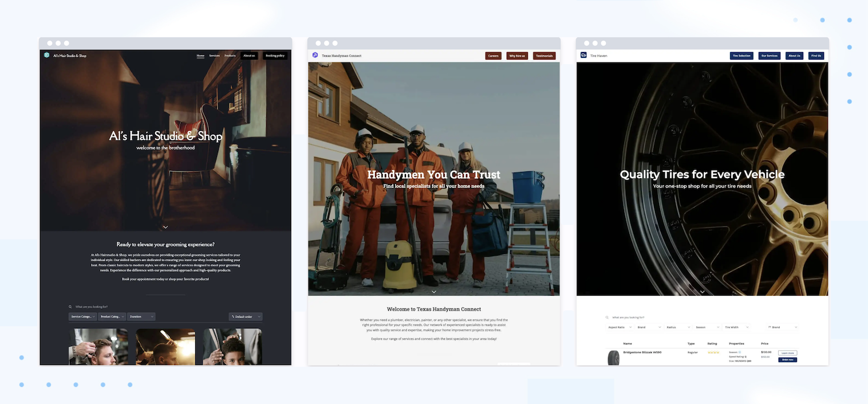
Task: Click scroll-down chevron on hair studio hero
Action: (x=165, y=227)
